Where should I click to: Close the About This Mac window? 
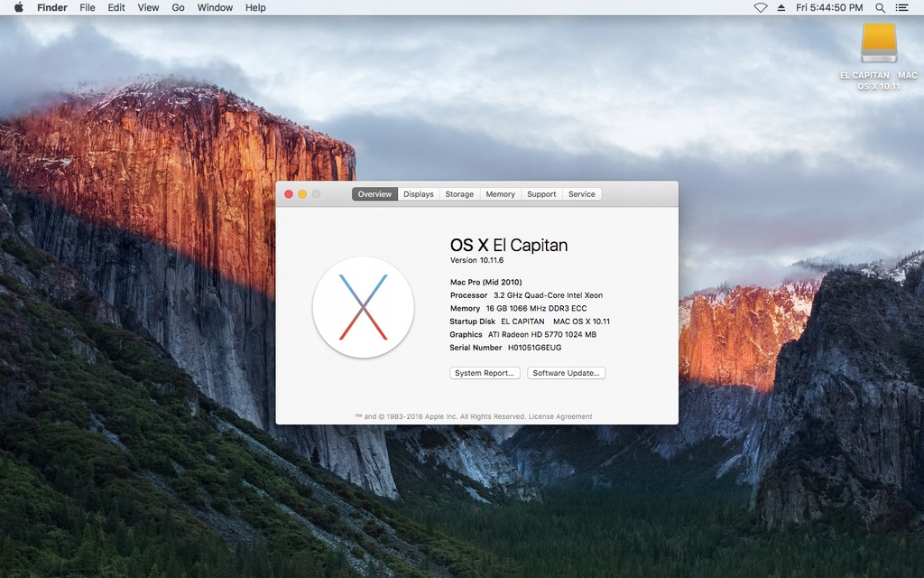click(x=289, y=194)
